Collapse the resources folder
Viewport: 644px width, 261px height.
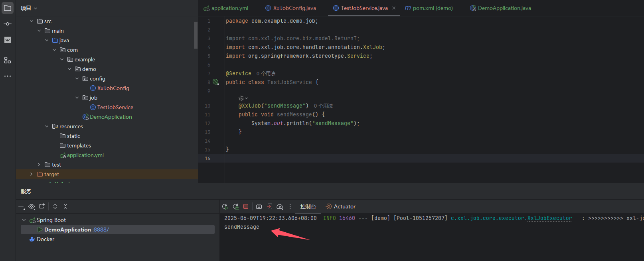tap(47, 126)
